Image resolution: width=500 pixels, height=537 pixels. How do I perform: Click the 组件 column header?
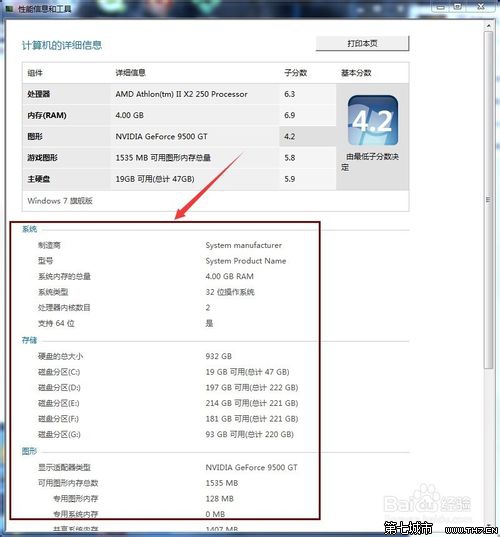[35, 73]
